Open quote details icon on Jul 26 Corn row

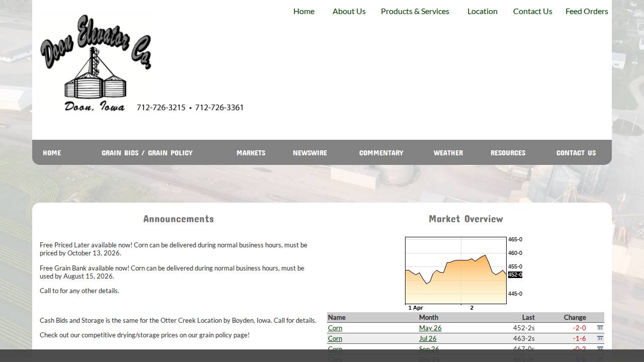click(x=600, y=338)
